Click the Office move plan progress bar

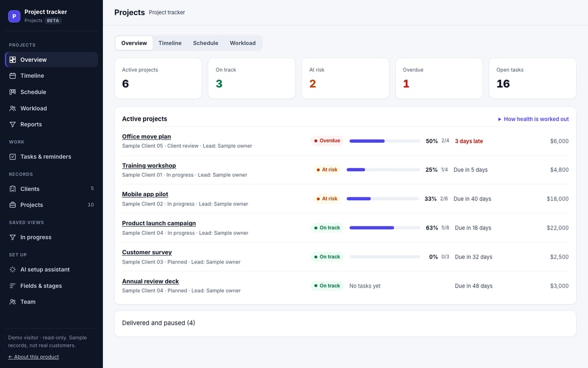coord(385,141)
